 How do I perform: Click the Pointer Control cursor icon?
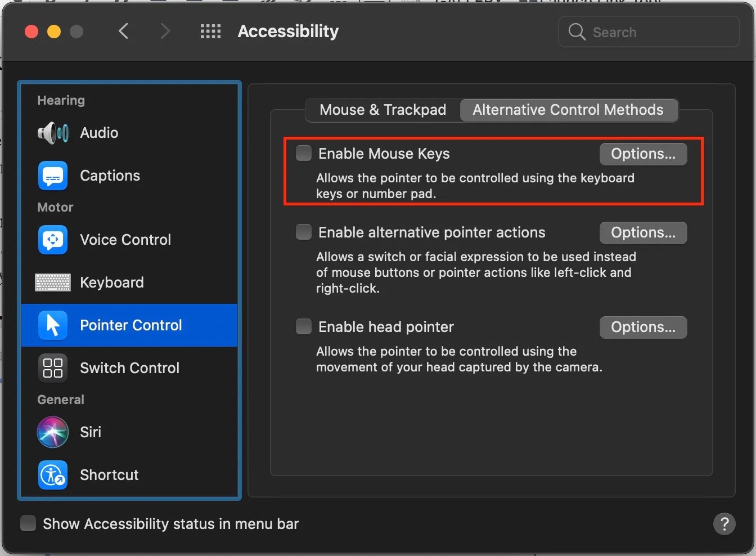point(52,325)
